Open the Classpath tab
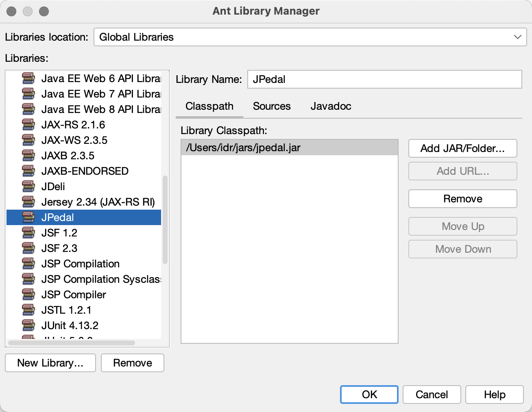Screen dimensions: 532x412 tap(209, 106)
